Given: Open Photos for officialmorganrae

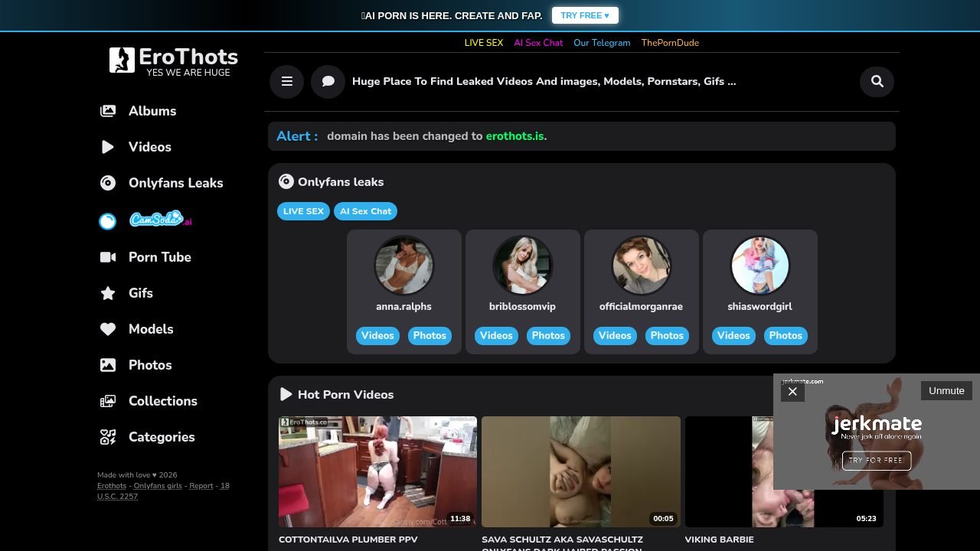Looking at the screenshot, I should coord(667,336).
